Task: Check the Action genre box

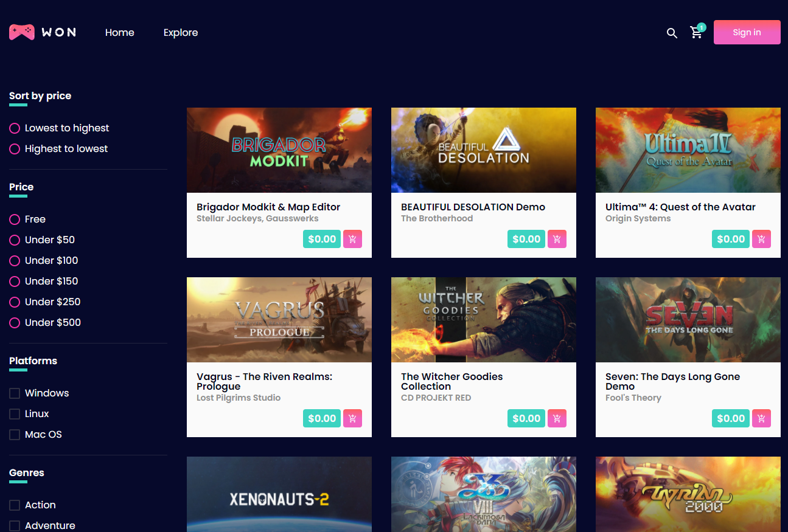Action: pyautogui.click(x=15, y=505)
